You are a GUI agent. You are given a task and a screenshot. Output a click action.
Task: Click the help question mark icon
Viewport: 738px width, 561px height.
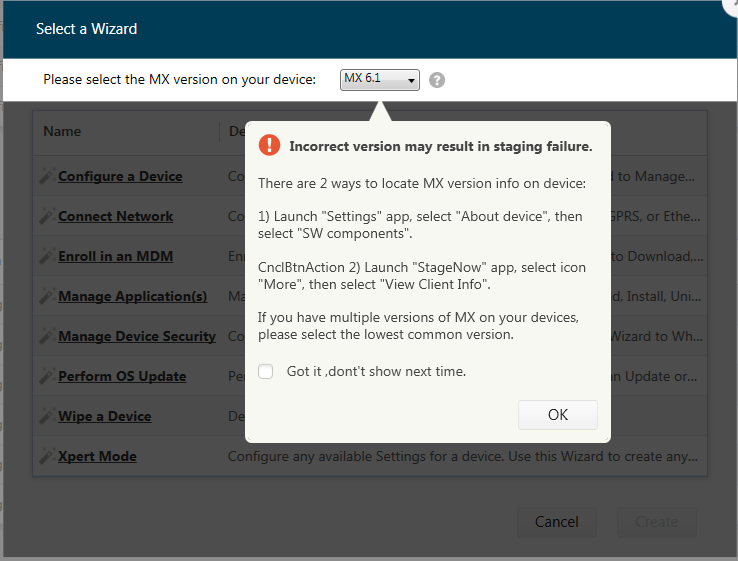pyautogui.click(x=437, y=80)
